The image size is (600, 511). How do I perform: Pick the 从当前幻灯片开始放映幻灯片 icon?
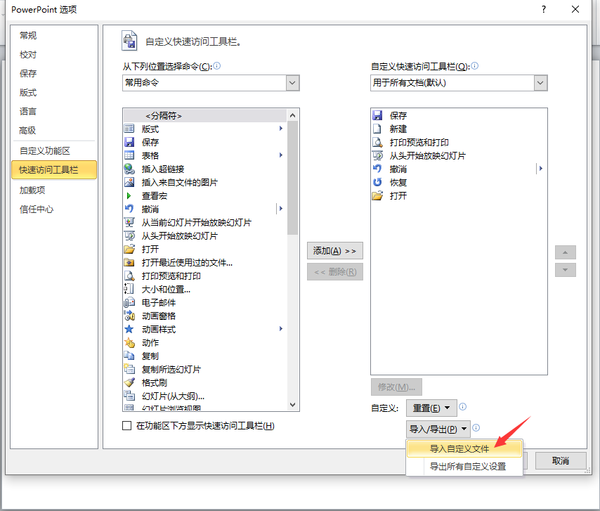pos(129,222)
